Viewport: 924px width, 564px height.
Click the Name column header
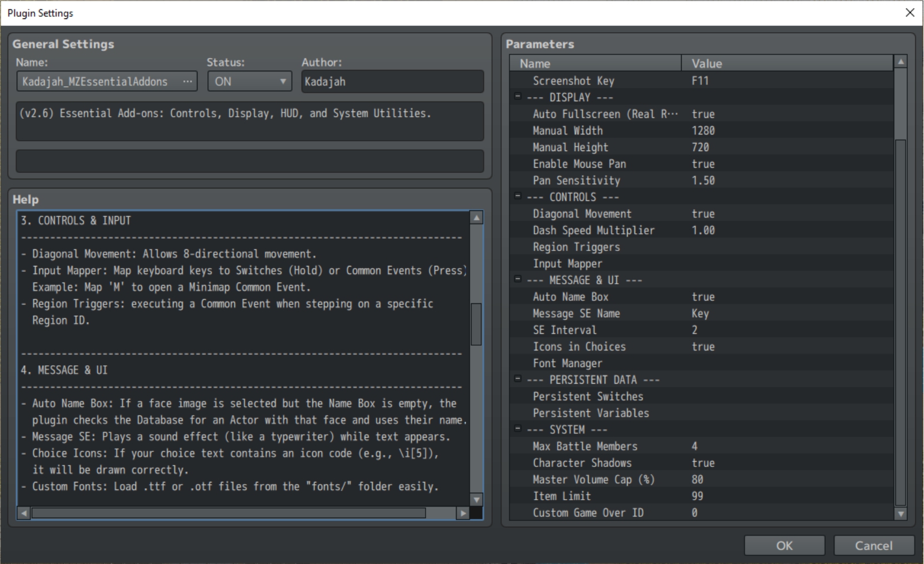coord(596,63)
